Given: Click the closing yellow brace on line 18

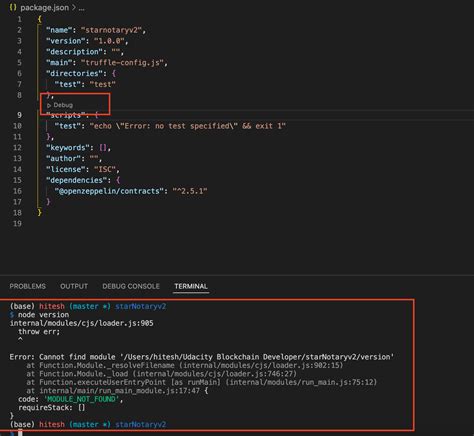Looking at the screenshot, I should pos(40,212).
